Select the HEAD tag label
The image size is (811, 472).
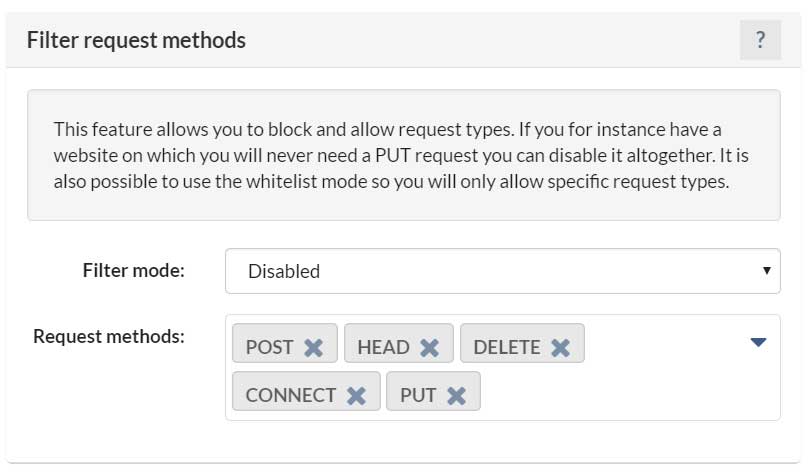click(x=383, y=347)
